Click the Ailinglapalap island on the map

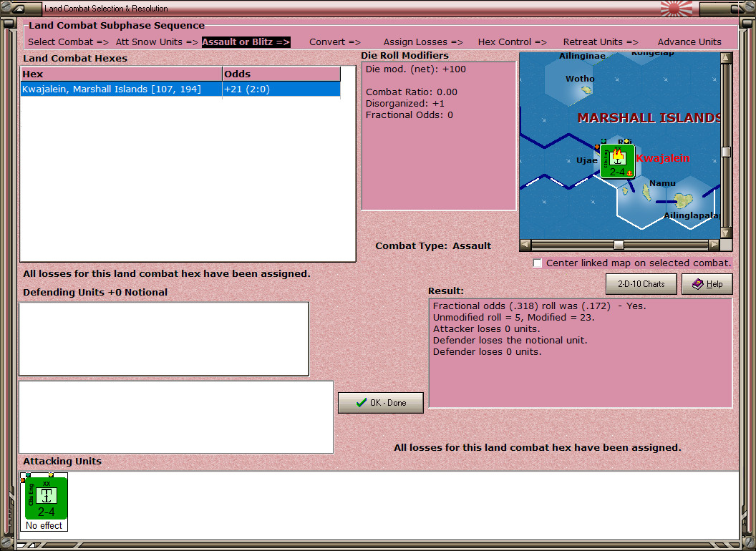pyautogui.click(x=683, y=200)
